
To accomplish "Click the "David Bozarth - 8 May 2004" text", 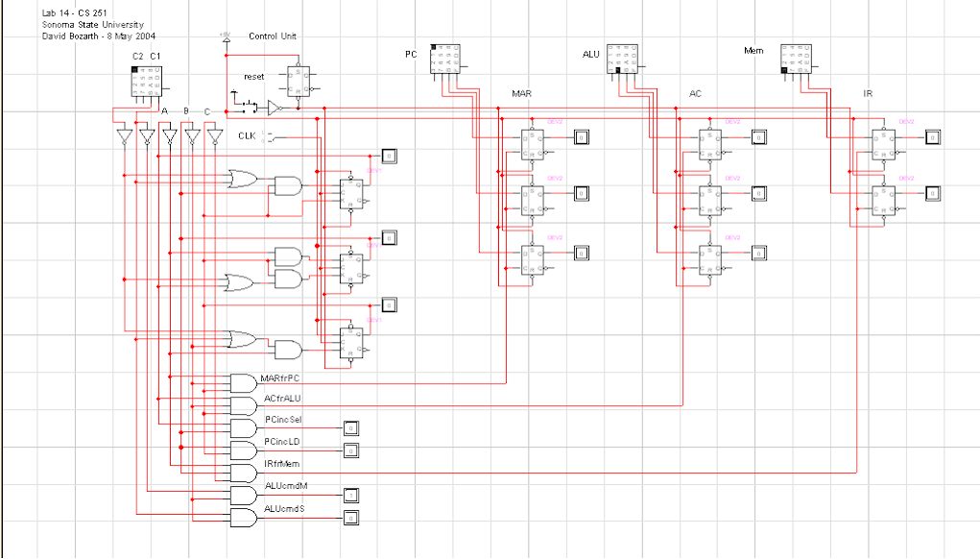I will coord(98,36).
